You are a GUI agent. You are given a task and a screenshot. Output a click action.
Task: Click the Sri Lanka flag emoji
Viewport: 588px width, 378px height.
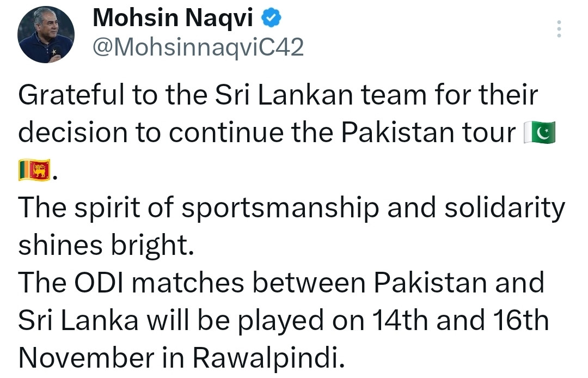[x=34, y=170]
